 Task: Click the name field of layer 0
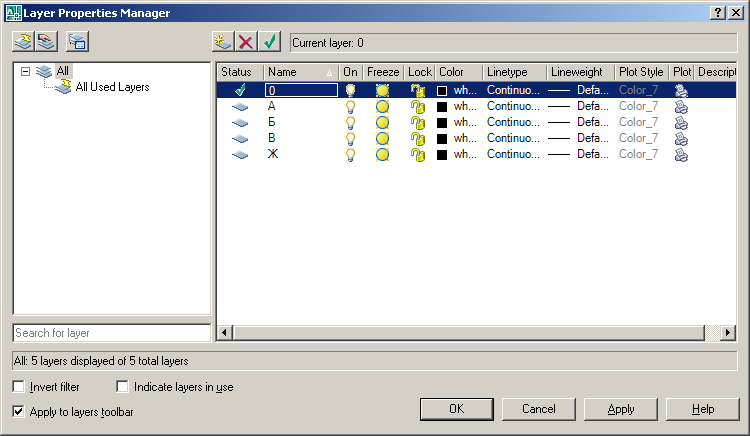tap(301, 90)
